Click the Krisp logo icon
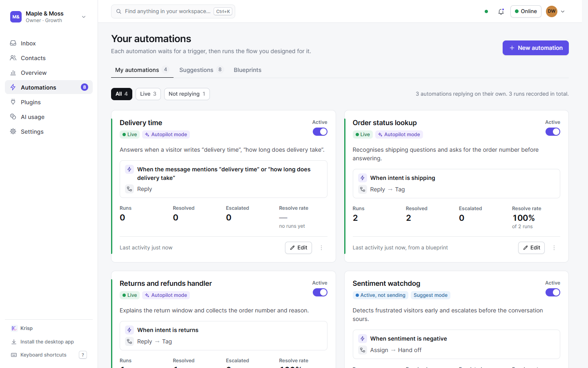The height and width of the screenshot is (368, 588). [14, 328]
